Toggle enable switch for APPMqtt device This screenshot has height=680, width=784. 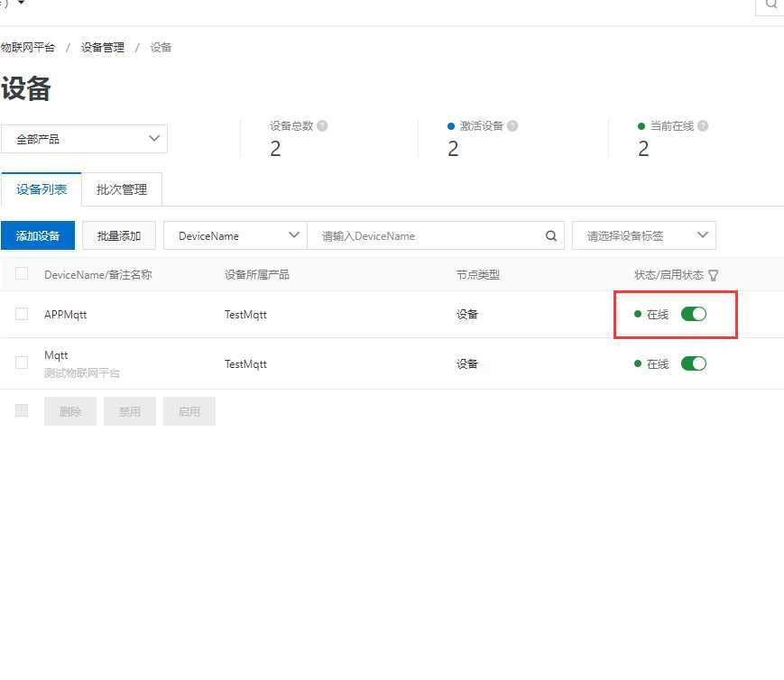click(694, 314)
